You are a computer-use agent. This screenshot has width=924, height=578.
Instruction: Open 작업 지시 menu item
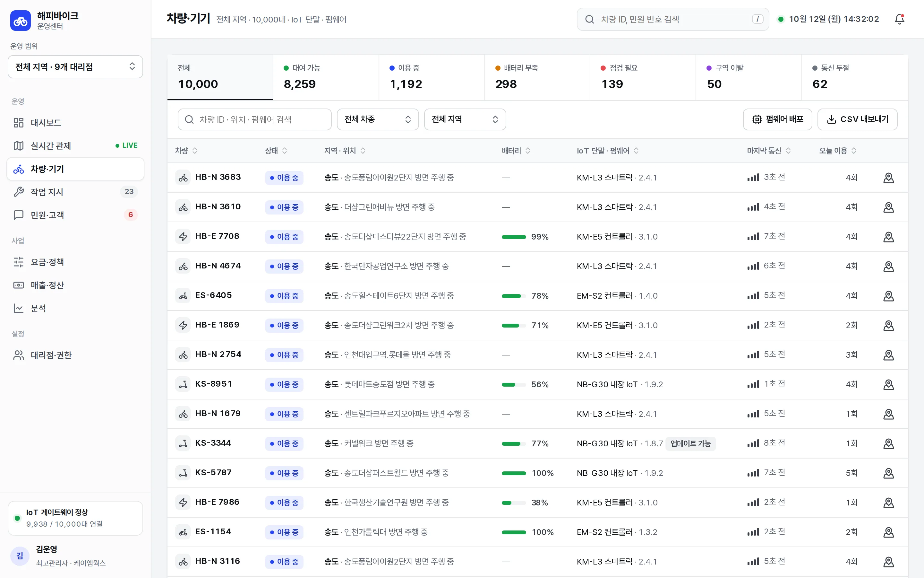pyautogui.click(x=75, y=192)
